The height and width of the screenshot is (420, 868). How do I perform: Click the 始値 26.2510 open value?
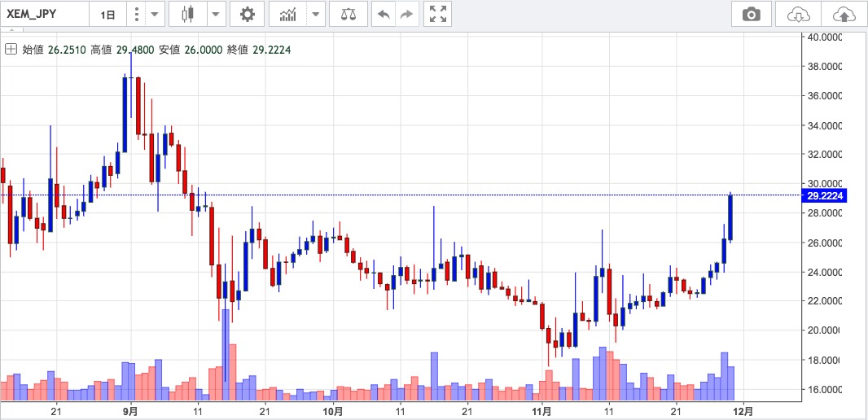pyautogui.click(x=54, y=50)
